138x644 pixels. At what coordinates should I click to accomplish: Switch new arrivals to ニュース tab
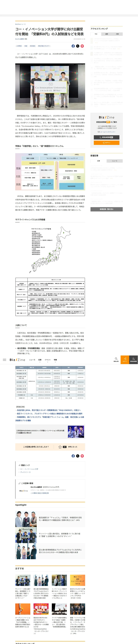(115, 161)
